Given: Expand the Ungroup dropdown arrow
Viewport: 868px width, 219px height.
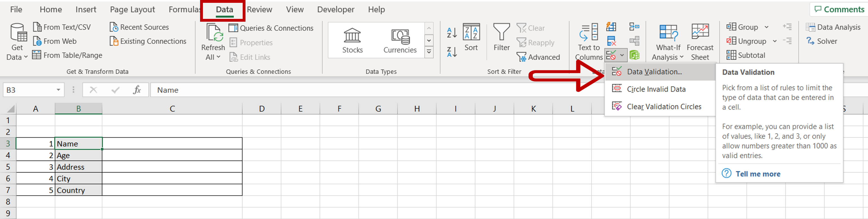Looking at the screenshot, I should pyautogui.click(x=775, y=41).
